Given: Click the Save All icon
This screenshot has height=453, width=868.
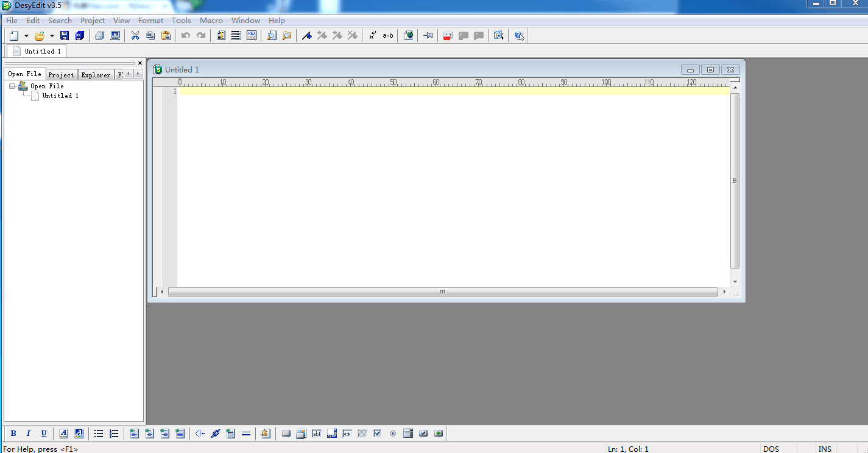Looking at the screenshot, I should [80, 36].
